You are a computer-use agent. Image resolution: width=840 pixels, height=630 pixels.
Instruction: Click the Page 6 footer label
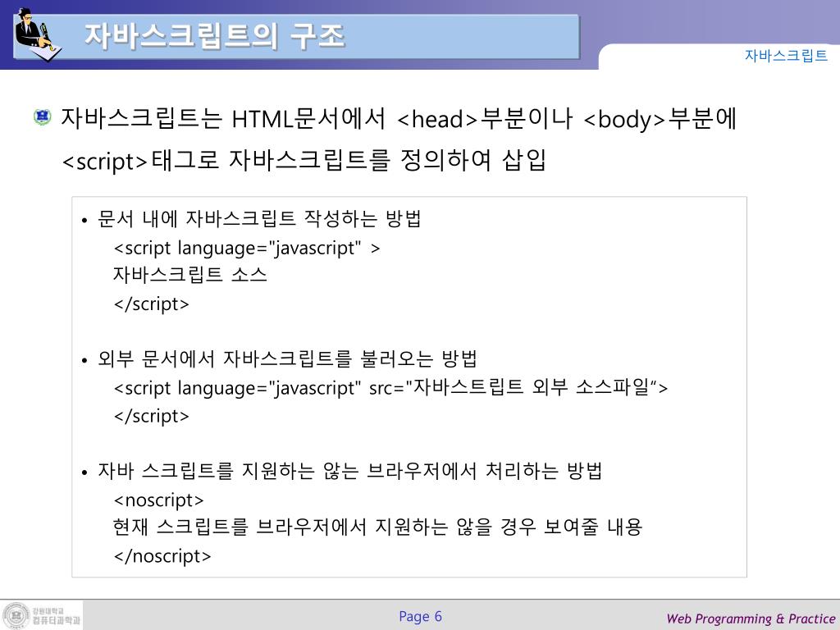click(x=421, y=617)
